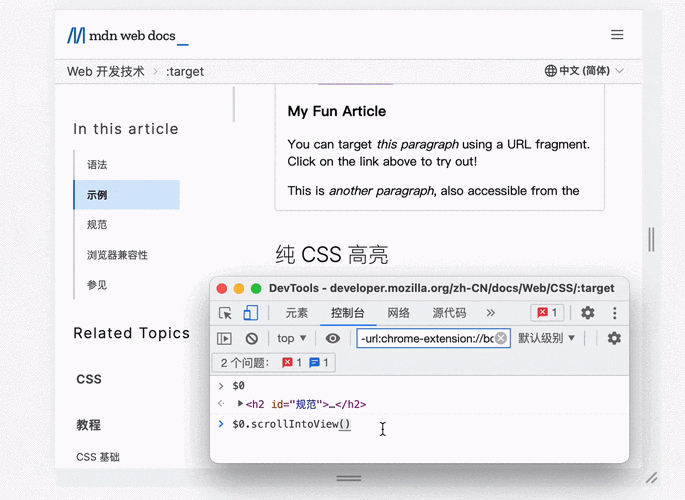Go to 语法 section link
Image resolution: width=685 pixels, height=500 pixels.
tap(97, 165)
